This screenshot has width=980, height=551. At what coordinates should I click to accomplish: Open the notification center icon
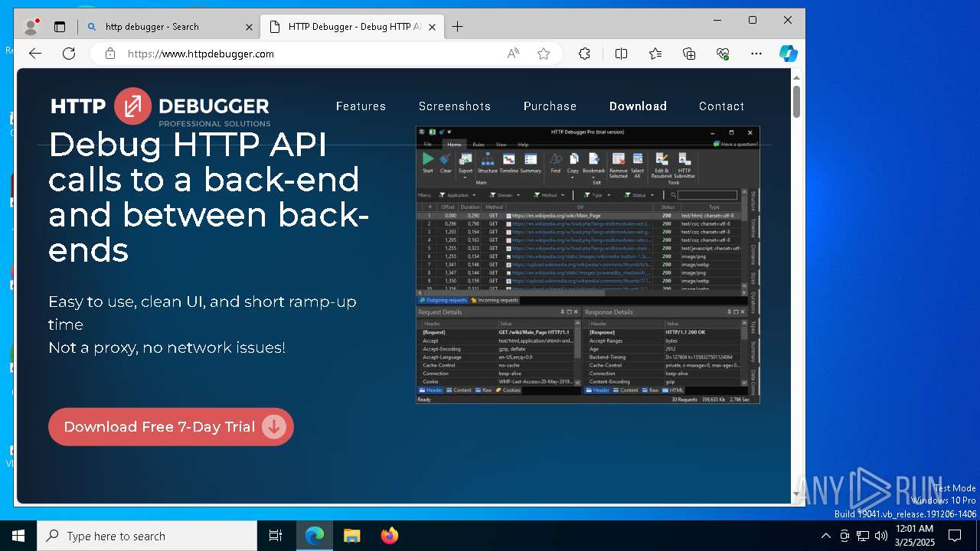tap(955, 536)
